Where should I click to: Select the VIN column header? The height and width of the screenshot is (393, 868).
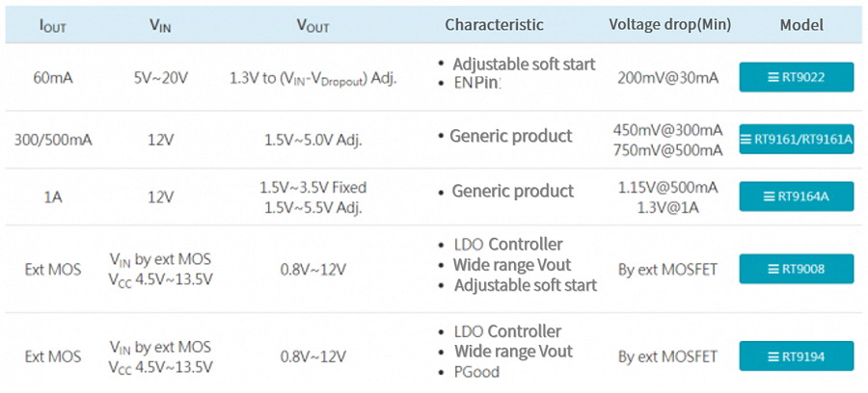click(x=160, y=25)
